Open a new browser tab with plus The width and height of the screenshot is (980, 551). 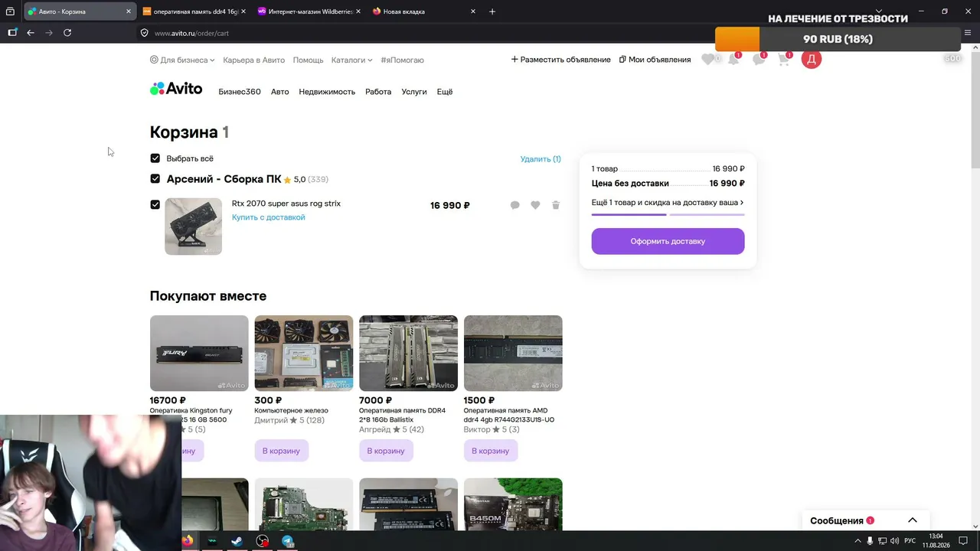tap(492, 11)
